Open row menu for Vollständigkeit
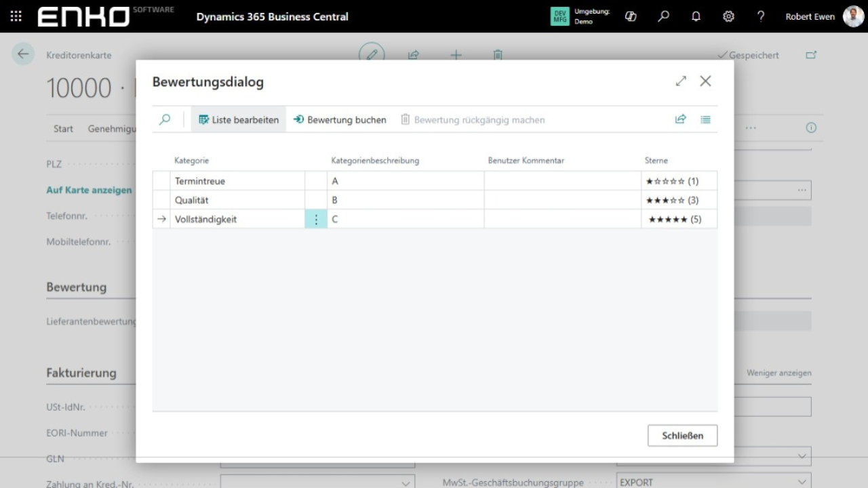 coord(316,219)
